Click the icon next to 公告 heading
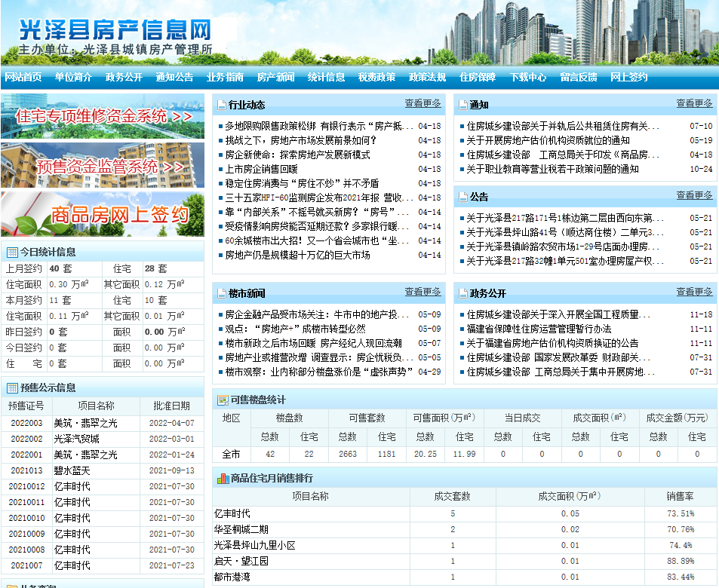 463,198
